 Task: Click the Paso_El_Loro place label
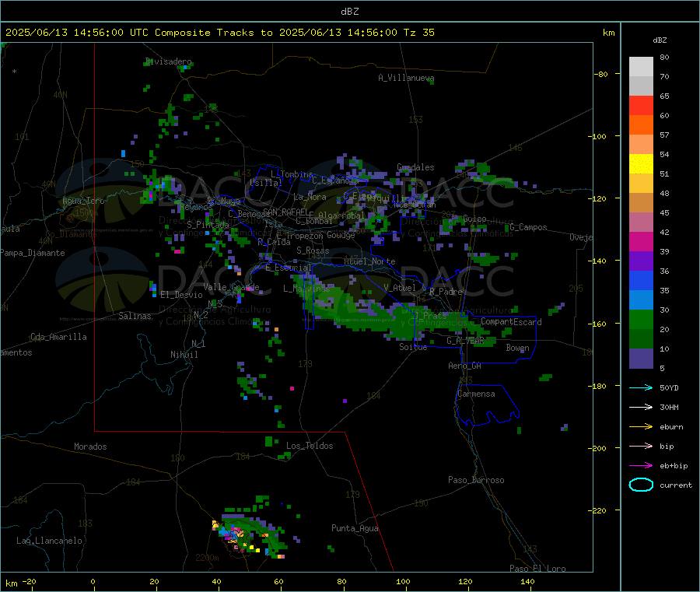coord(538,569)
